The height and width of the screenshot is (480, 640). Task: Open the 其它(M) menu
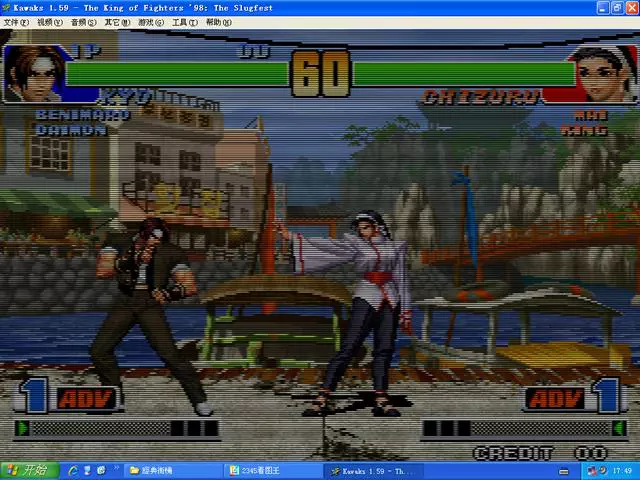[x=117, y=22]
